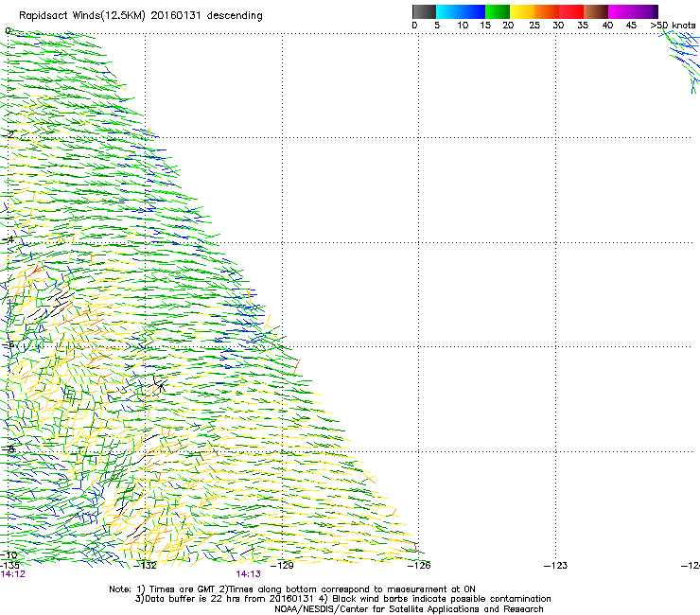The width and height of the screenshot is (700, 615).
Task: Click the legend scale label '35'
Action: 583,26
